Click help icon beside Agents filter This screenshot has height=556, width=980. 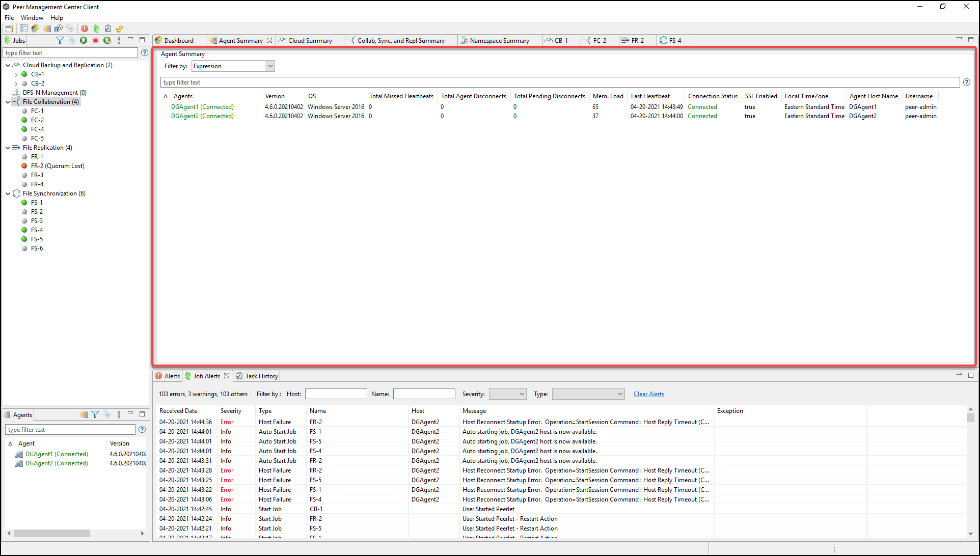pyautogui.click(x=142, y=429)
